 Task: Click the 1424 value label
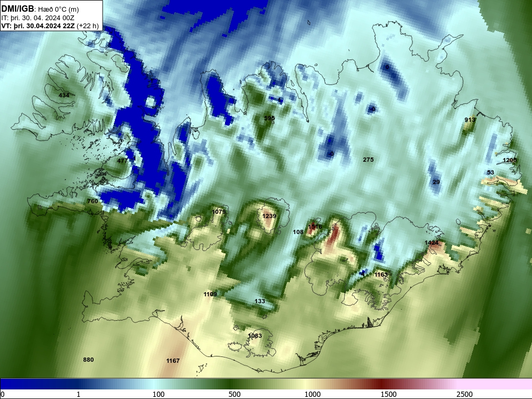click(431, 243)
